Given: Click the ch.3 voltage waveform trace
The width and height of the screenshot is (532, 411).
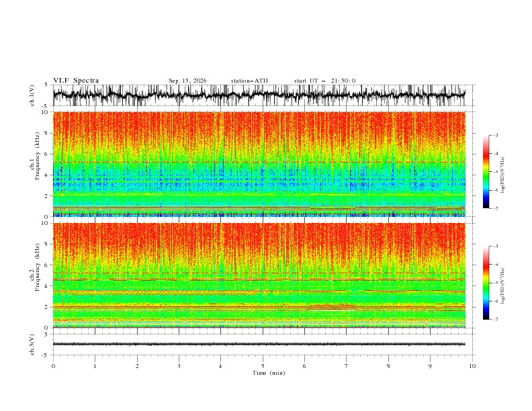Looking at the screenshot, I should 259,344.
